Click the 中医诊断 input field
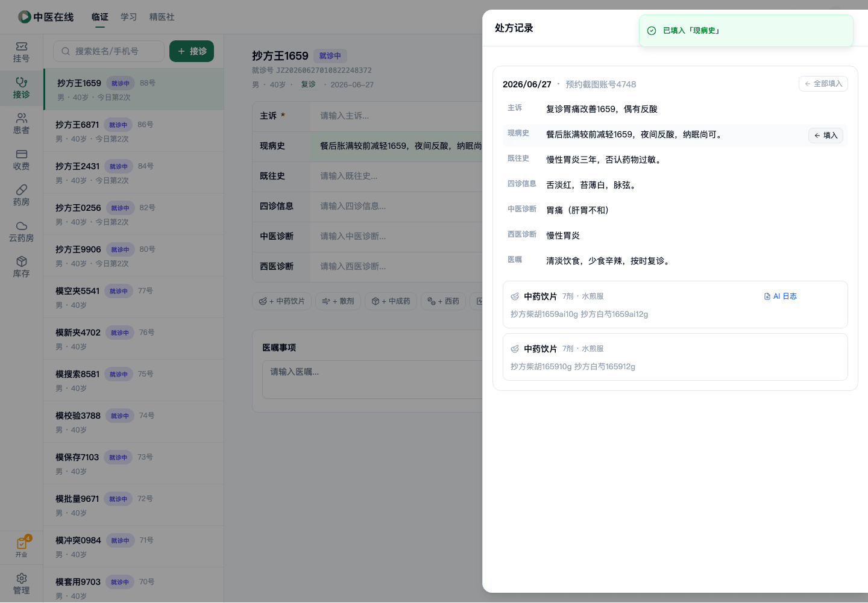Viewport: 868px width, 603px height. [x=397, y=236]
